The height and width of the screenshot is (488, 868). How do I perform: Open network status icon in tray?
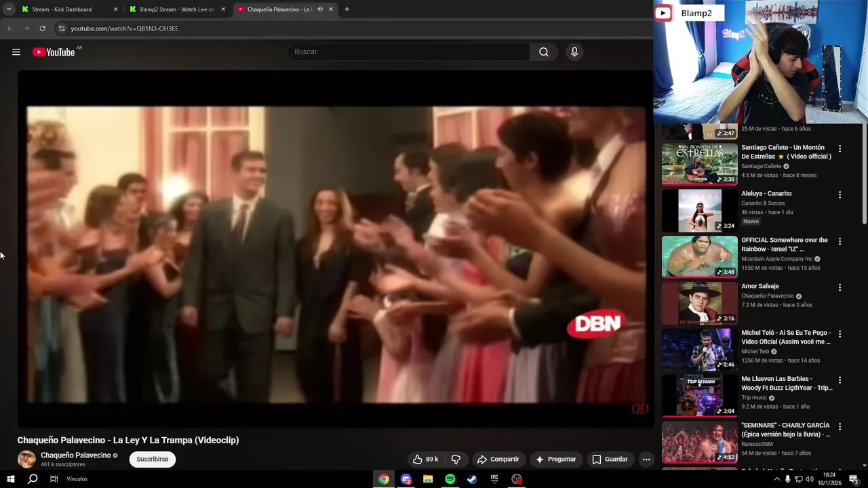coord(798,479)
